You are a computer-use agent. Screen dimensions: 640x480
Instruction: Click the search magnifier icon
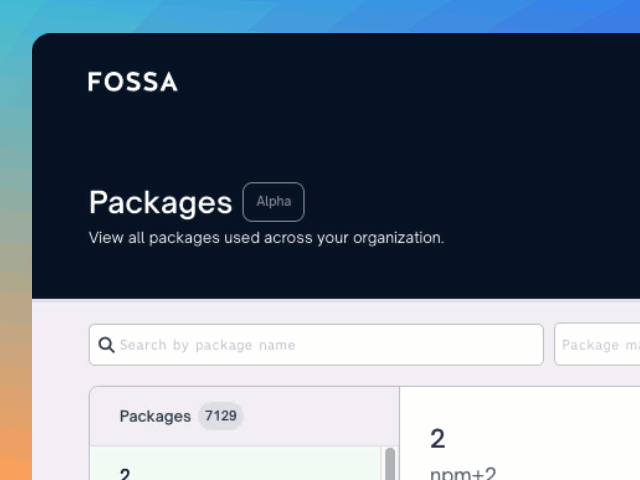(106, 345)
